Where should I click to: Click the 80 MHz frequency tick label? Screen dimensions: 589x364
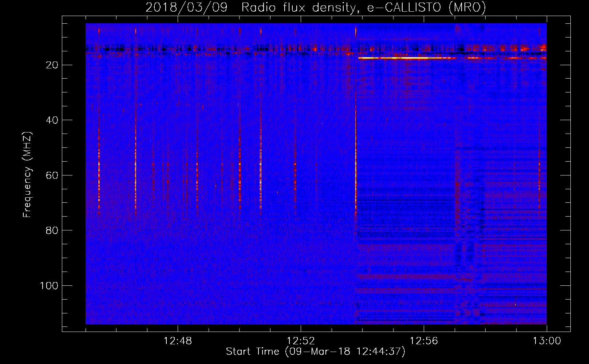(52, 230)
